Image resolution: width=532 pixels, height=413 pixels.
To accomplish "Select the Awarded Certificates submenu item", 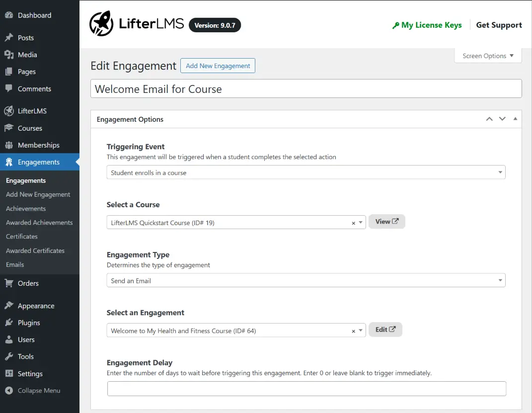I will point(35,250).
